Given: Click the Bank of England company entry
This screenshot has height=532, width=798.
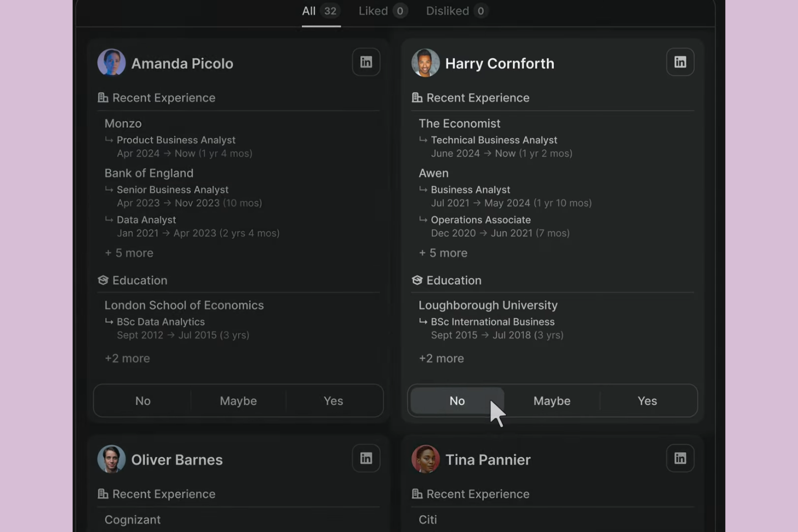Looking at the screenshot, I should (149, 173).
